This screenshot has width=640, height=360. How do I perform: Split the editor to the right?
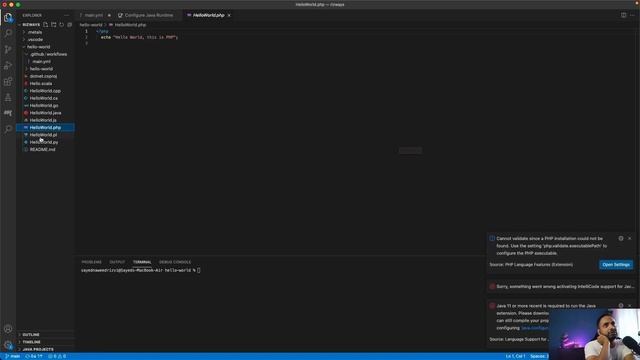(x=623, y=15)
